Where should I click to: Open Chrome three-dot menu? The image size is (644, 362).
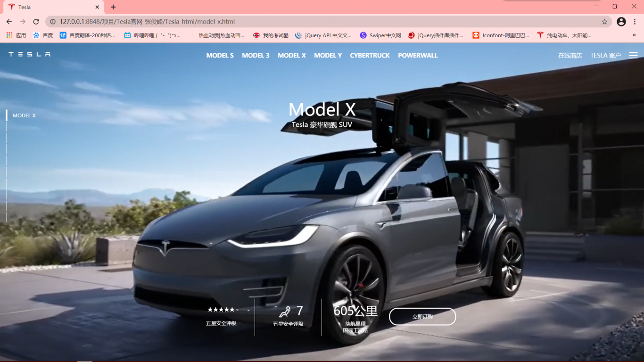pos(635,22)
